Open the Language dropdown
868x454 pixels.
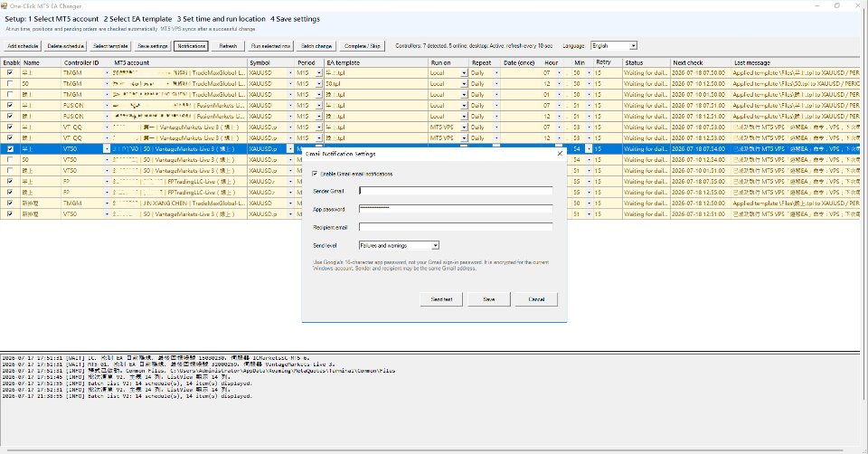coord(633,46)
